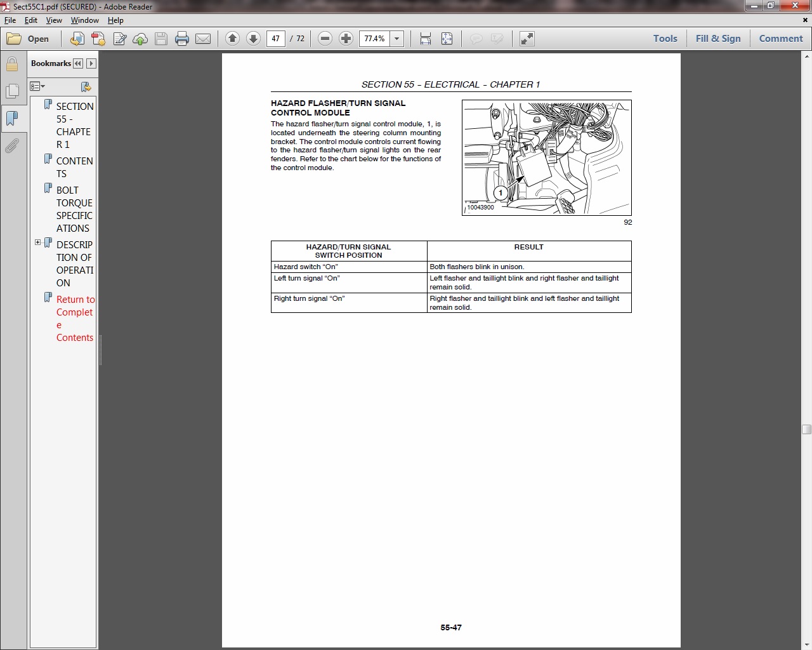Go to previous page arrow

point(232,39)
